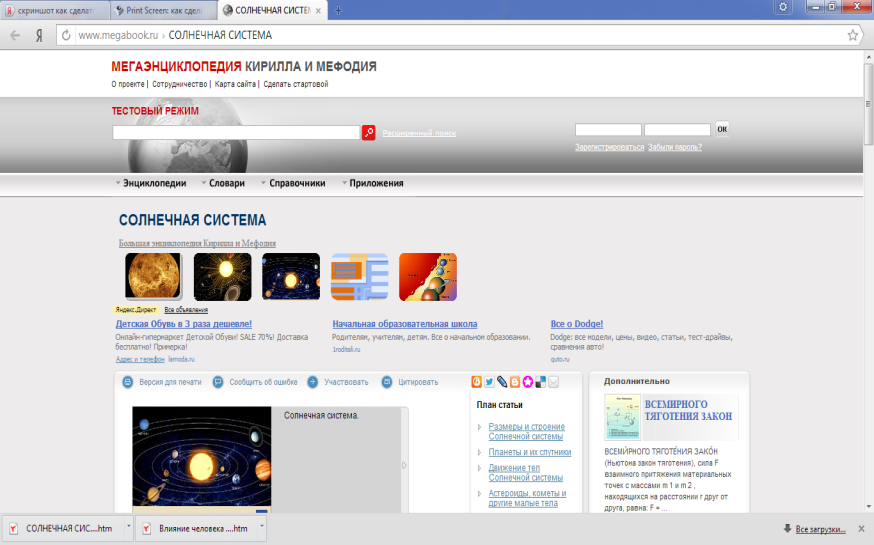
Task: Open 'Начальная образовательная школа' ad link
Action: tap(405, 324)
